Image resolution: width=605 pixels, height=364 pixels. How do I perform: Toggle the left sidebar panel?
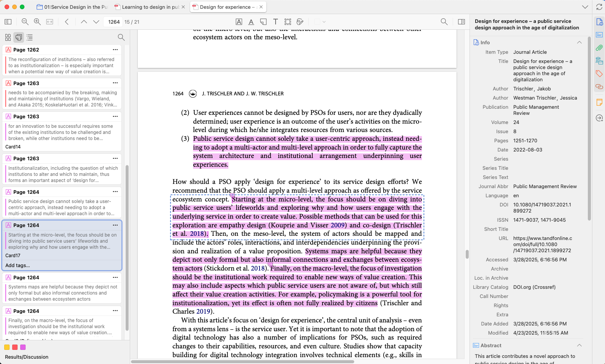click(x=8, y=22)
